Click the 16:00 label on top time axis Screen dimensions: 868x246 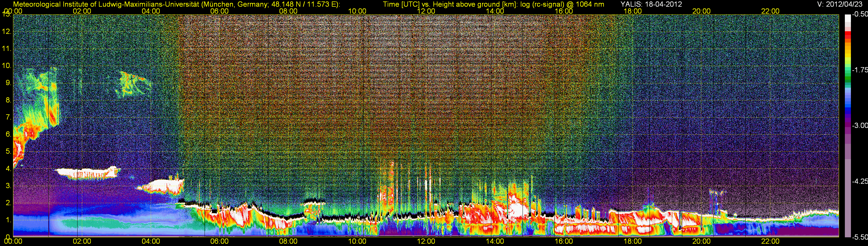564,11
